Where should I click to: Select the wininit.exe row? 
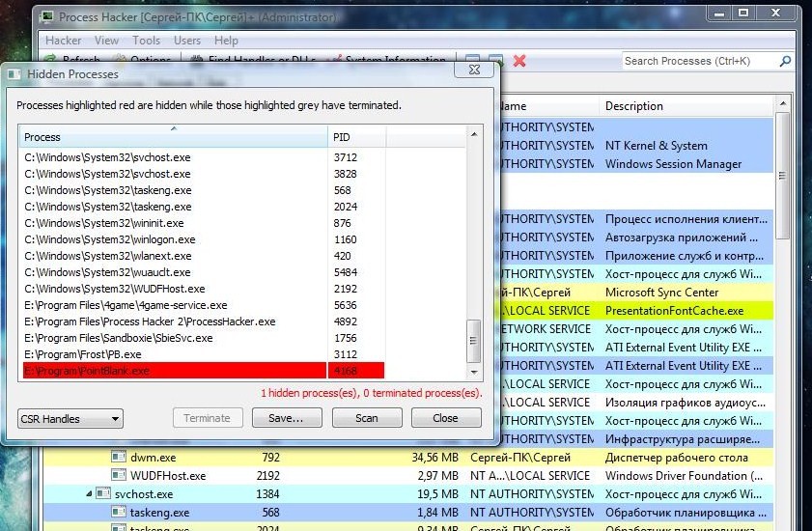pyautogui.click(x=204, y=223)
